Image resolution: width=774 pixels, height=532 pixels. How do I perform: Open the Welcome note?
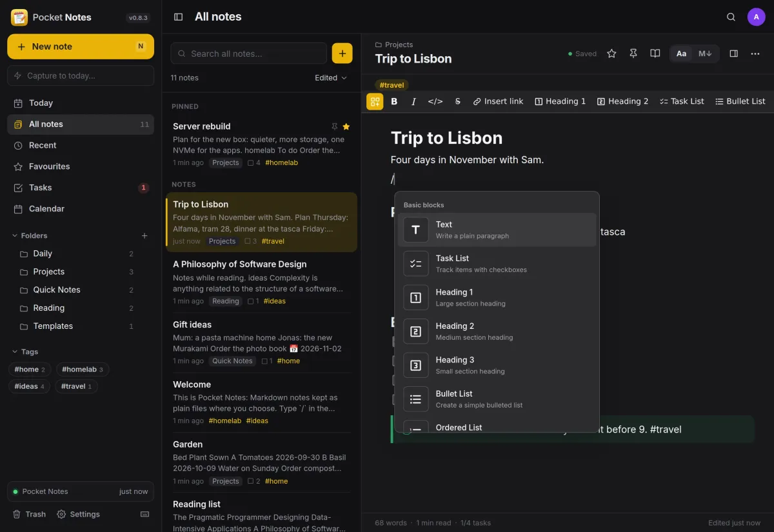[x=261, y=402]
